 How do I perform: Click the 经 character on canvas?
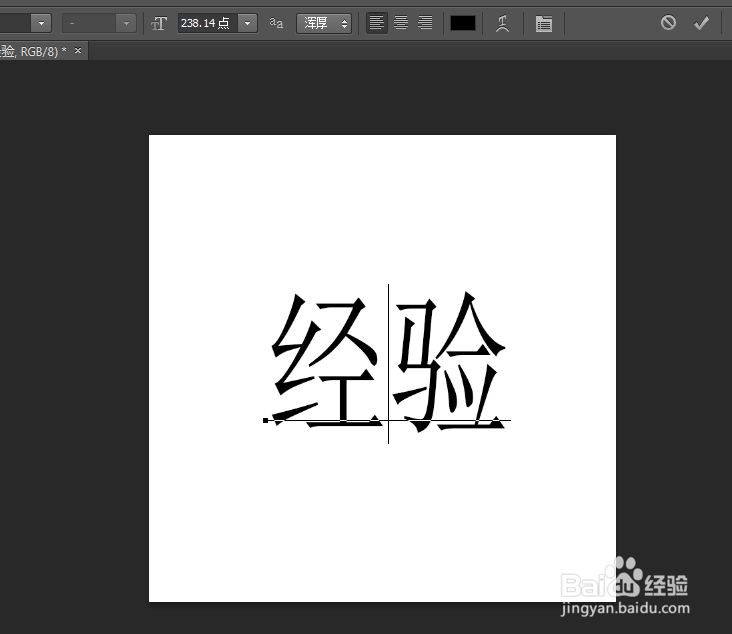pos(327,360)
